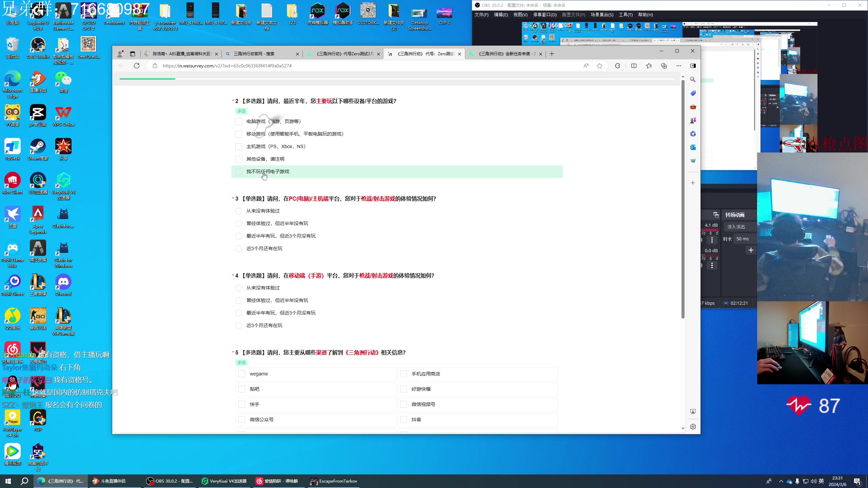This screenshot has width=868, height=488.
Task: Open Edge profile avatar icon
Action: point(120,54)
